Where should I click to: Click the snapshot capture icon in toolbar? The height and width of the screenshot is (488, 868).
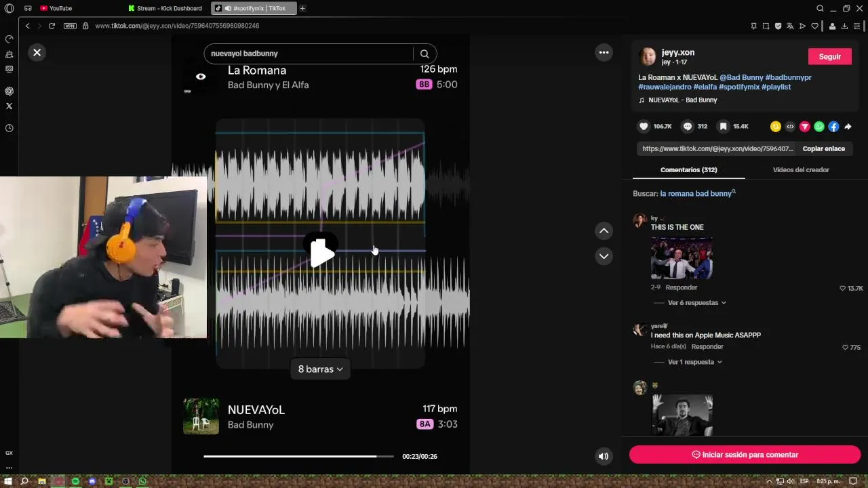[x=766, y=26]
